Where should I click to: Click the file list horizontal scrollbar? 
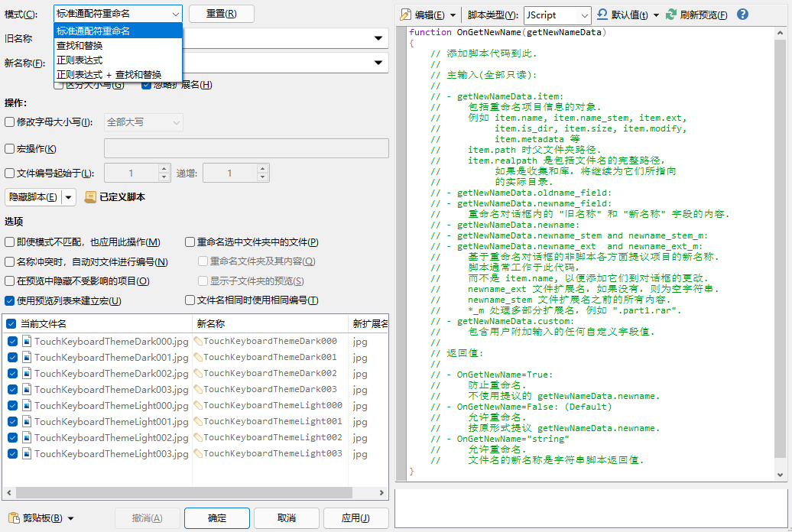[183, 492]
